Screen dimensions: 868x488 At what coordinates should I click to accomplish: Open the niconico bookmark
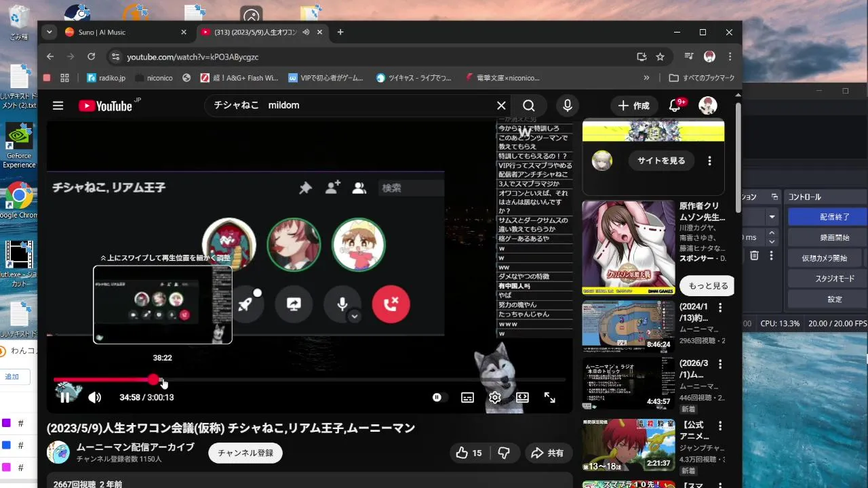point(153,78)
